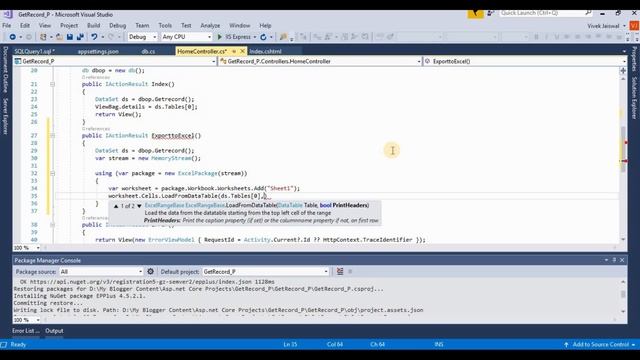The height and width of the screenshot is (360, 640).
Task: Open the Solution Explorer side tab
Action: click(x=634, y=98)
